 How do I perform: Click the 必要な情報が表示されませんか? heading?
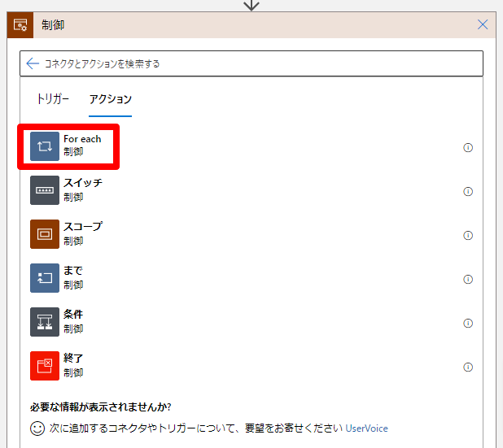click(101, 407)
